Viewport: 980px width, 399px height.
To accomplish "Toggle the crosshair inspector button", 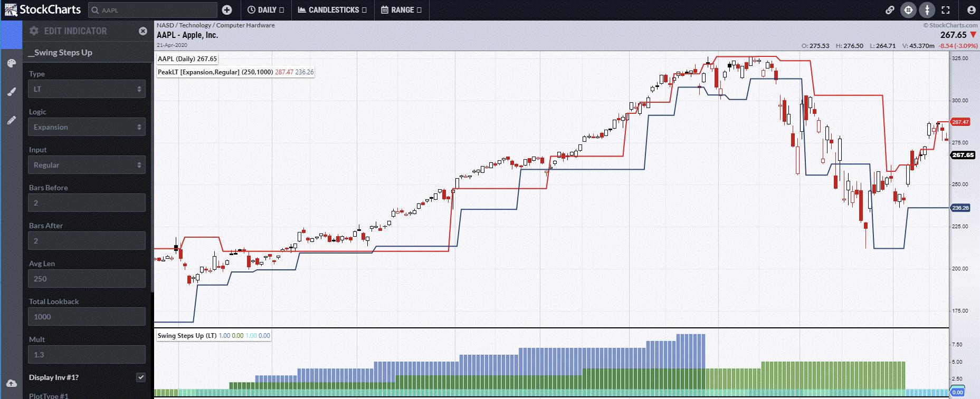I will pyautogui.click(x=908, y=10).
